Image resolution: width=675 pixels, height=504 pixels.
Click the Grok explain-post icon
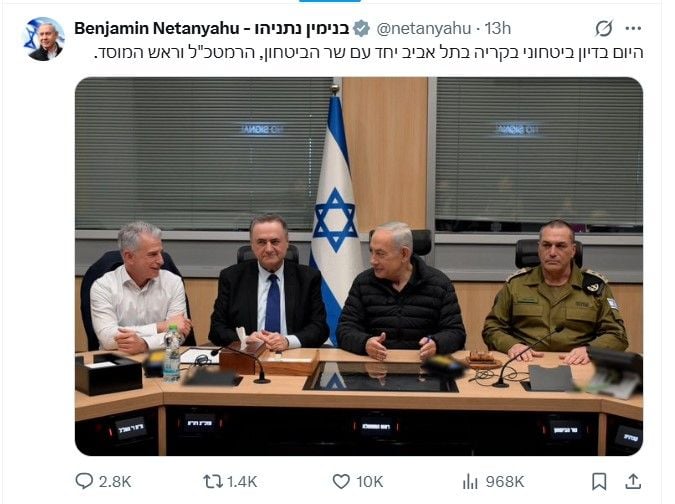click(604, 28)
